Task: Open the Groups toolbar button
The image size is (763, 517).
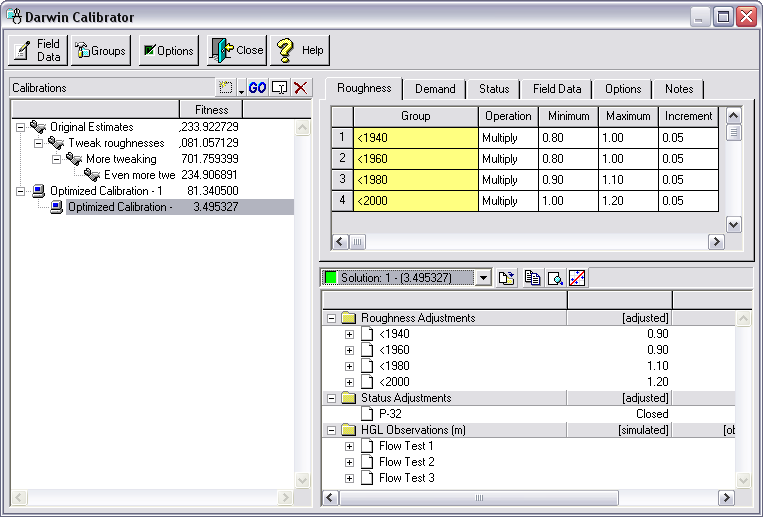Action: 101,50
